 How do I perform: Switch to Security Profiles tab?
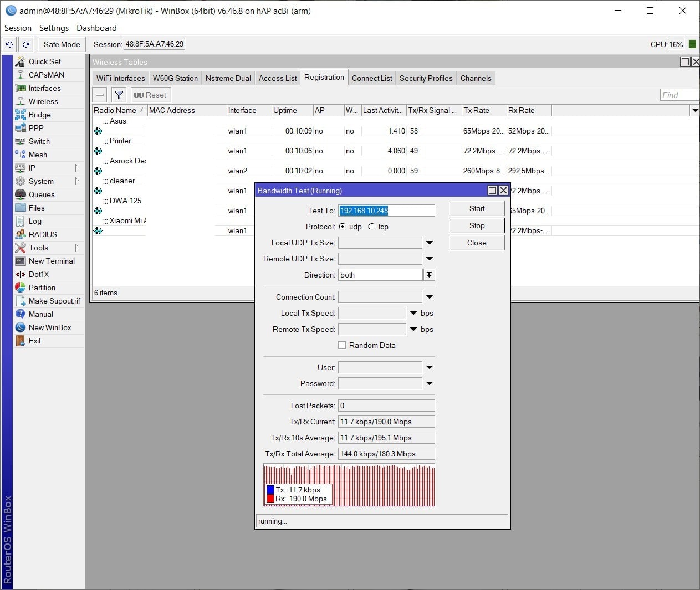coord(426,78)
